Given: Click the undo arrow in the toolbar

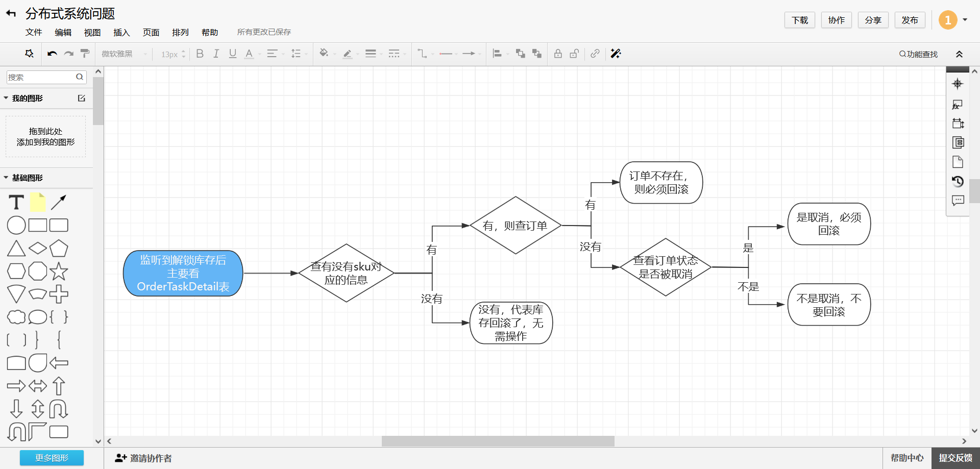Looking at the screenshot, I should click(52, 54).
